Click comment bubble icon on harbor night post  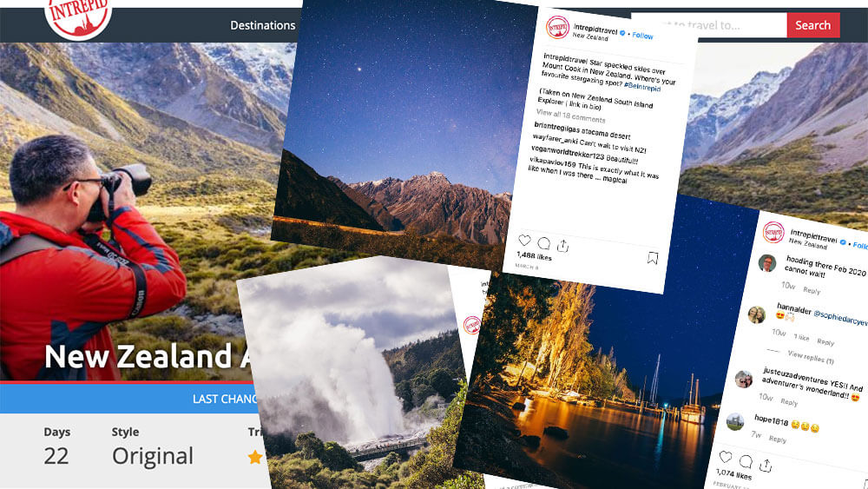[746, 460]
